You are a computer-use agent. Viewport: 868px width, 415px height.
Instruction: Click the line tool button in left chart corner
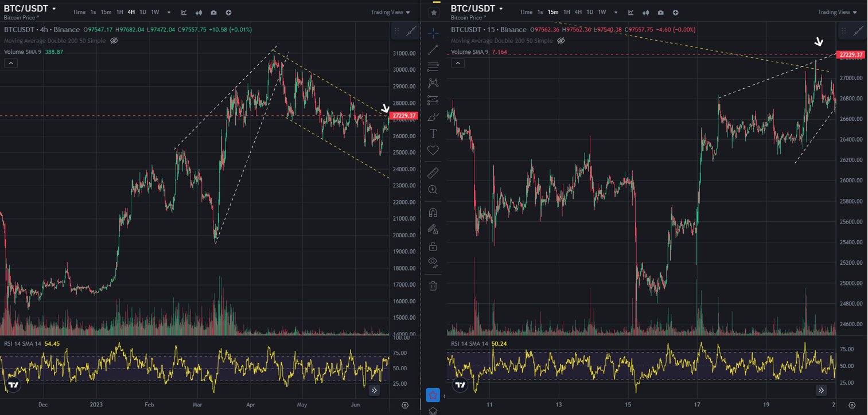(x=411, y=31)
